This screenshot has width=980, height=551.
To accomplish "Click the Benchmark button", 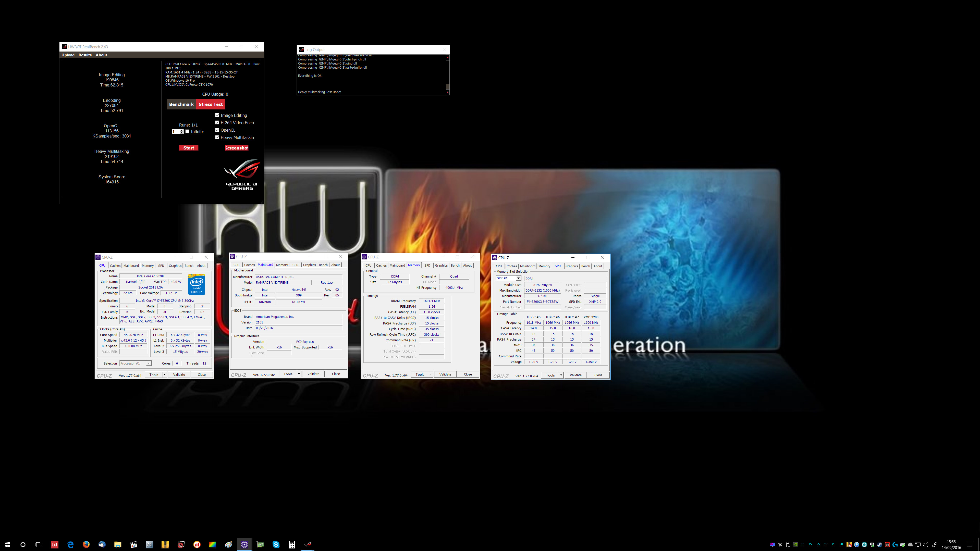I will tap(181, 104).
